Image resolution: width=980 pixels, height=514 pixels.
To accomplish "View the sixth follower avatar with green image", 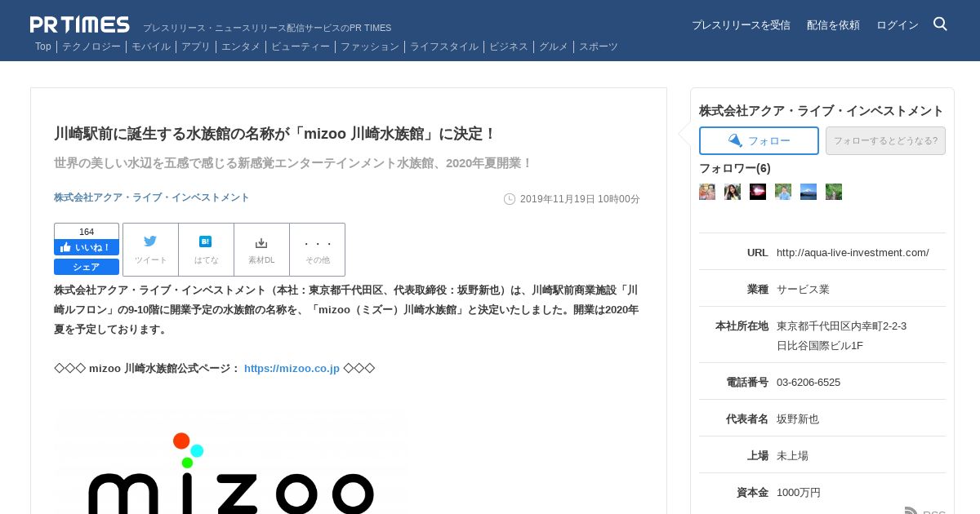I will pos(834,192).
